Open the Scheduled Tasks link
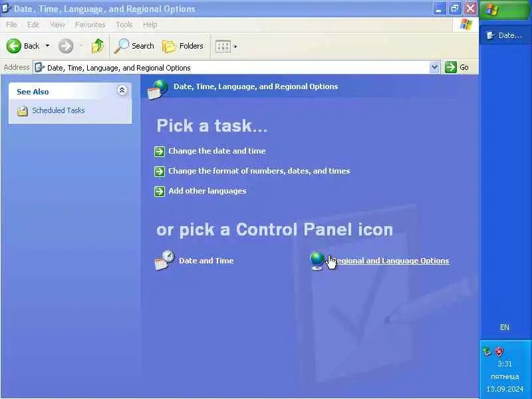Viewport: 532px width, 399px height. 59,110
